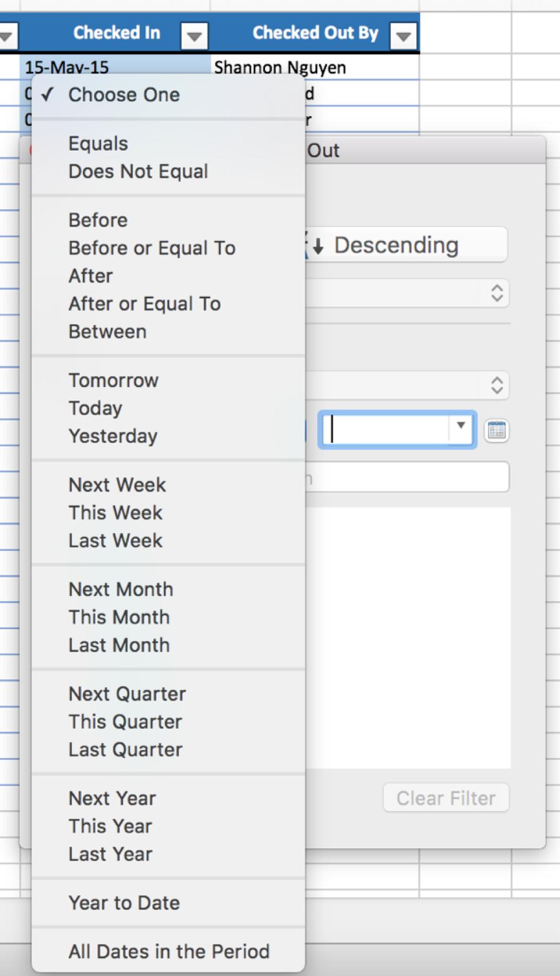560x976 pixels.
Task: Open the Checked In filter arrow
Action: (194, 37)
